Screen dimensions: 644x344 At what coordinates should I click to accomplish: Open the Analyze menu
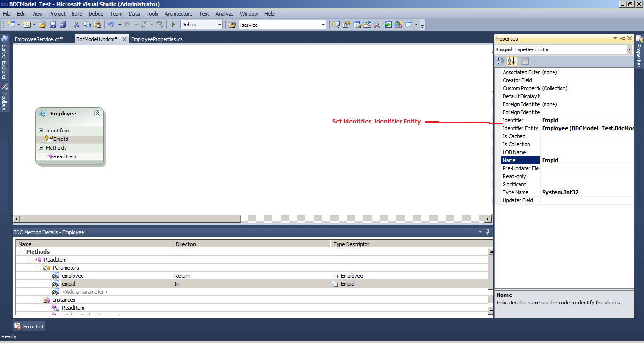point(224,14)
